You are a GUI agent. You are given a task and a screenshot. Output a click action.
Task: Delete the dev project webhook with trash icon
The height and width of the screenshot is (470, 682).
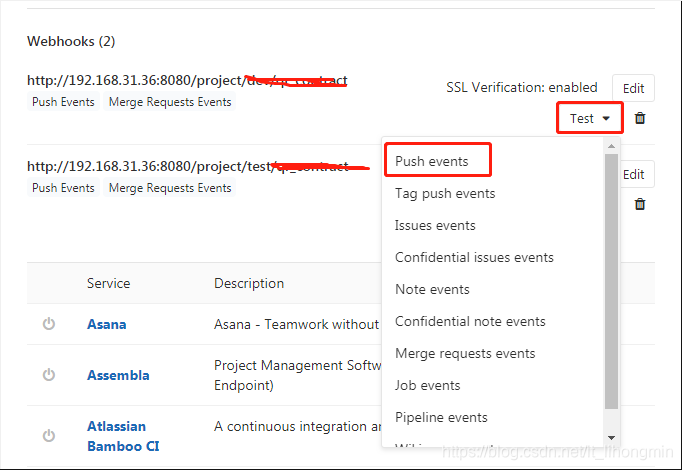click(x=640, y=118)
